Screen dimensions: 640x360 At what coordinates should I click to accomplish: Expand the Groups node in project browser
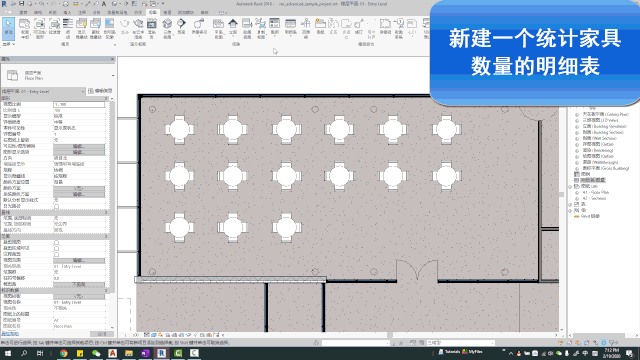coord(571,210)
